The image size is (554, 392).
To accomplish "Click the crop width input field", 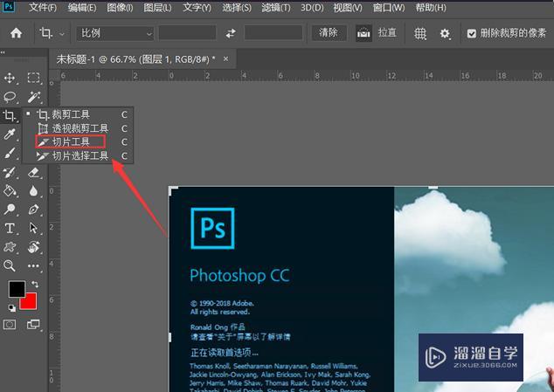I will [x=187, y=33].
